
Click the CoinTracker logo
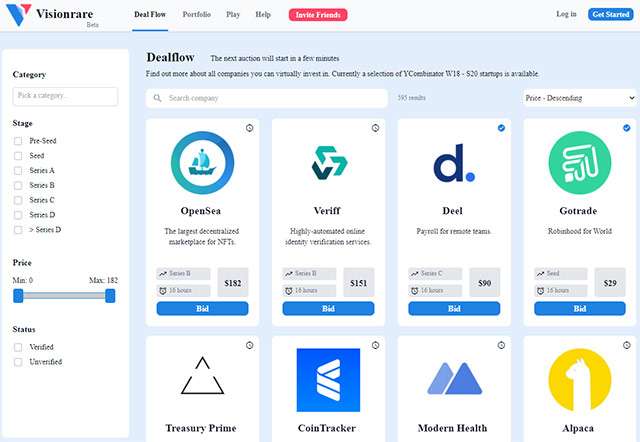(x=327, y=380)
